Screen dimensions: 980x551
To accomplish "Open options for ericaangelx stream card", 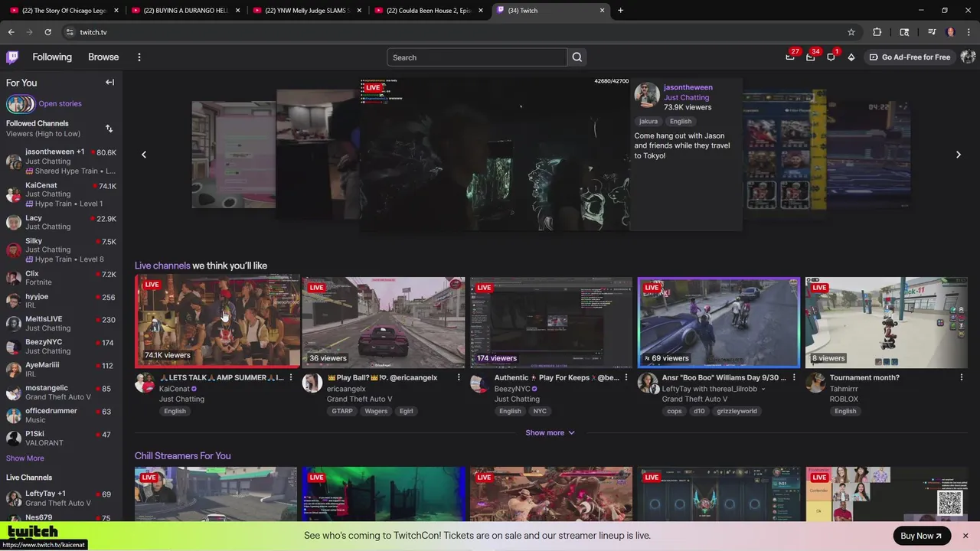I will [x=459, y=377].
